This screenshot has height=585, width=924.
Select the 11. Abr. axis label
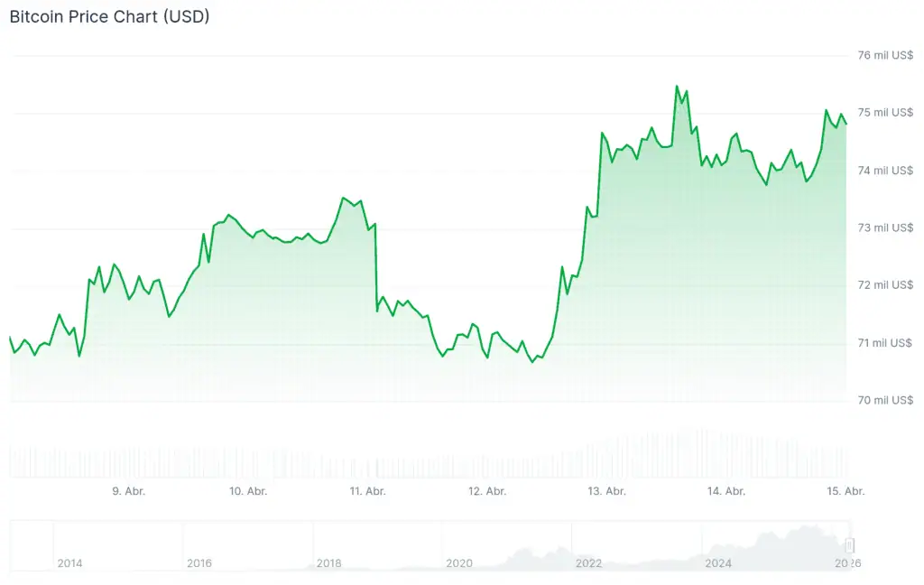point(367,491)
